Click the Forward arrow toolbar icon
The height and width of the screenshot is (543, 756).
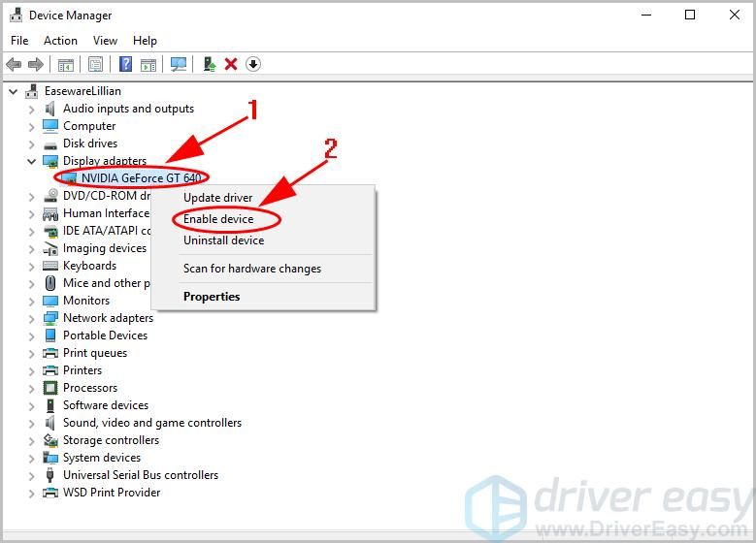(36, 65)
